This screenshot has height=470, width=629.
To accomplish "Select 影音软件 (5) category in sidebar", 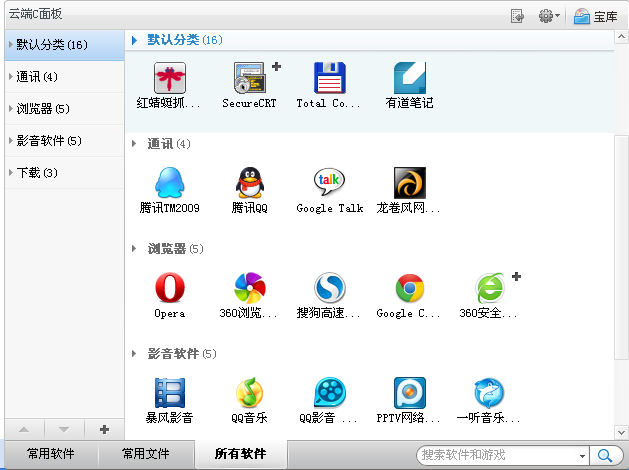I will 65,141.
